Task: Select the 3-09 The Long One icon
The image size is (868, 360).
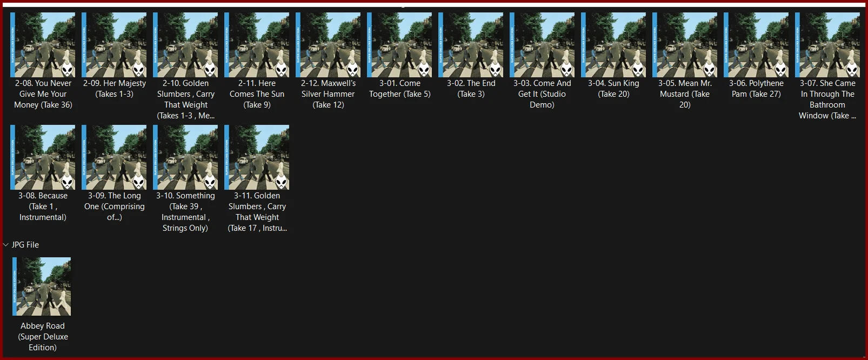Action: 114,157
